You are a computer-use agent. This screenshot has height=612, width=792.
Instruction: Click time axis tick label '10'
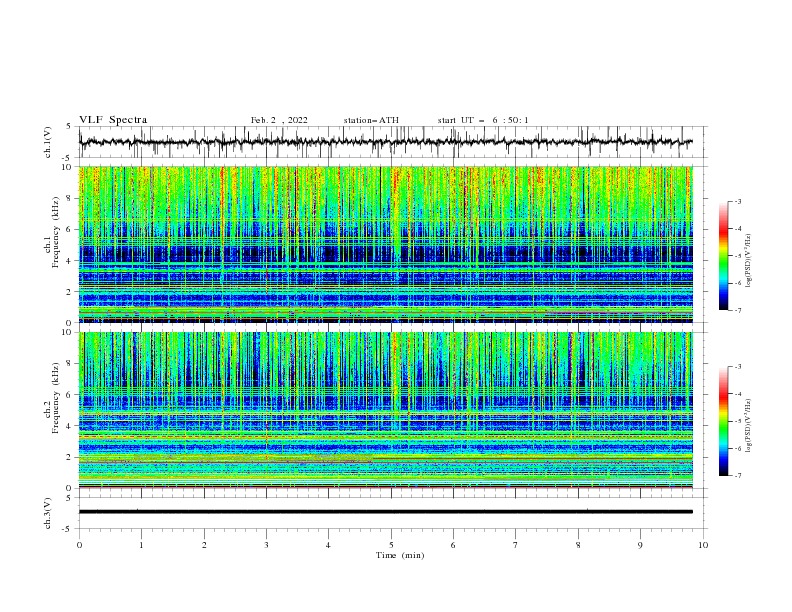pos(703,545)
